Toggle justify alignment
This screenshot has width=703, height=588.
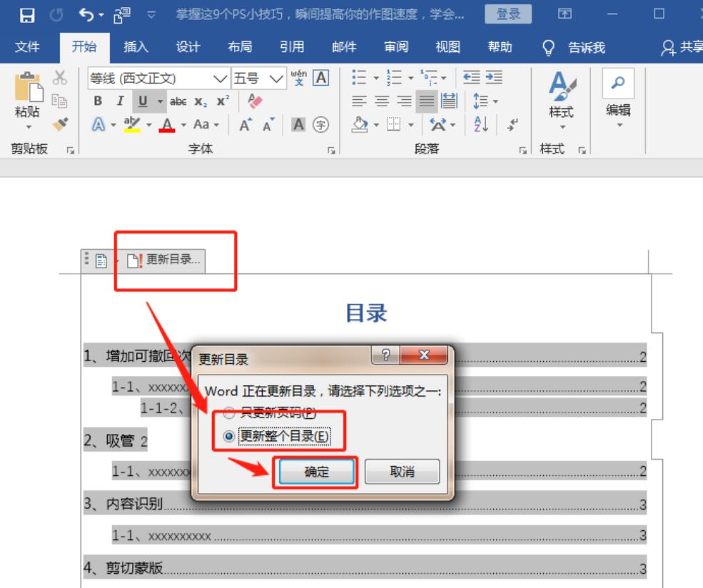coord(426,101)
